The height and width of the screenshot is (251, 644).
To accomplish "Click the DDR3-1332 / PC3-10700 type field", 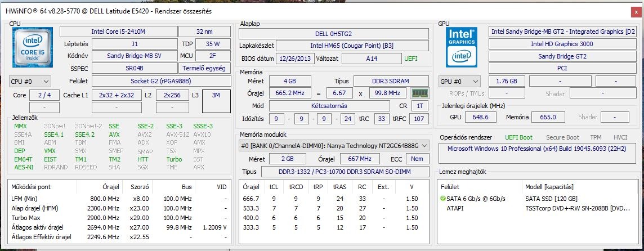I will point(345,171).
